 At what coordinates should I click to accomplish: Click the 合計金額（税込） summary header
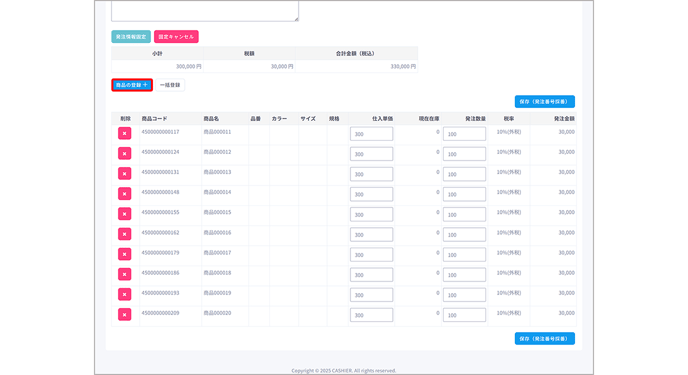pos(355,54)
